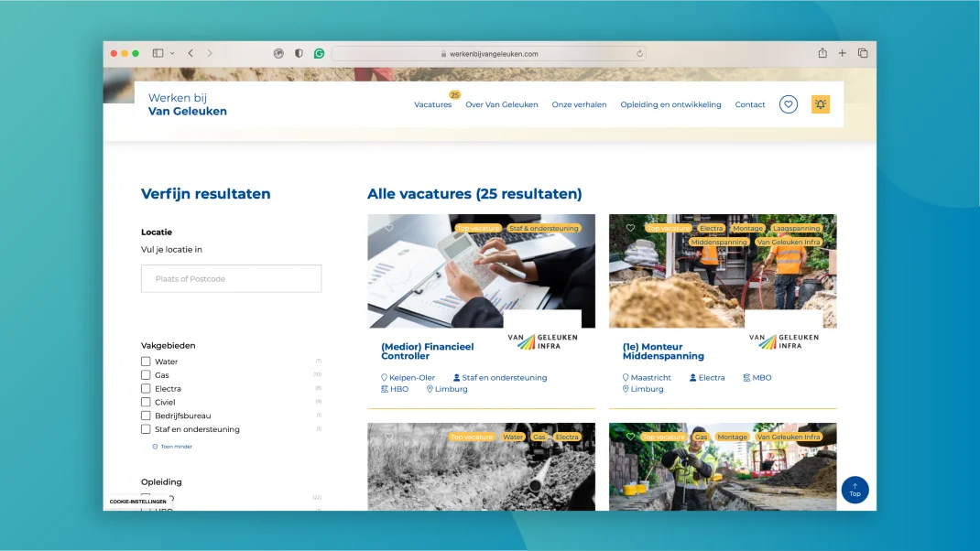Open the Over Van Geleuken menu item
Viewport: 980px width, 551px height.
pyautogui.click(x=502, y=104)
